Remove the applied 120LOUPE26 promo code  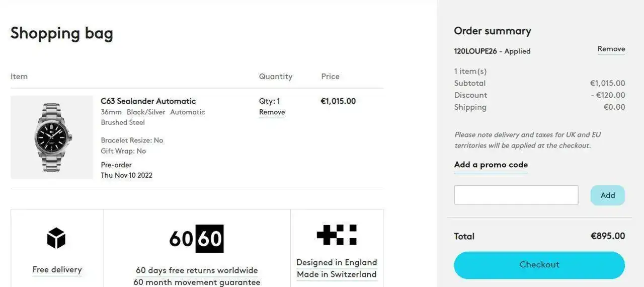pos(611,49)
